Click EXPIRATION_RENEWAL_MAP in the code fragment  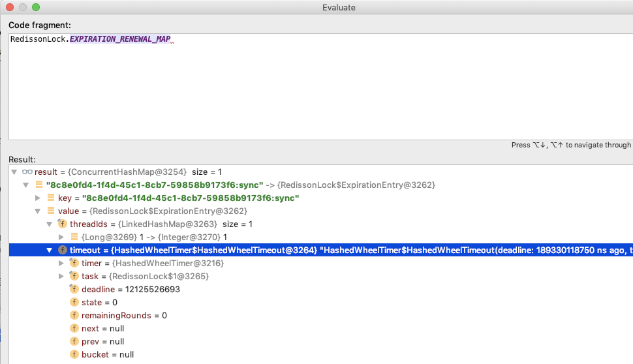click(120, 39)
